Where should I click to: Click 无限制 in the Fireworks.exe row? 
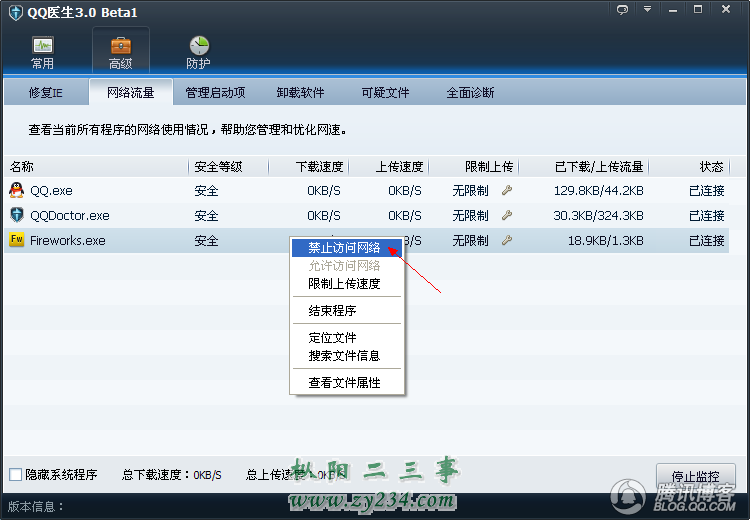coord(471,241)
